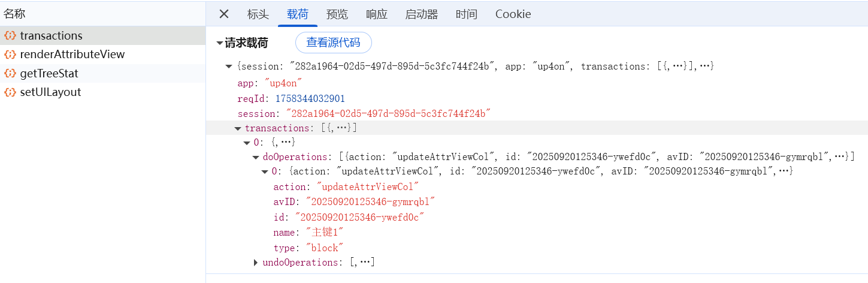
Task: Expand the undoOperations node
Action: [x=256, y=263]
